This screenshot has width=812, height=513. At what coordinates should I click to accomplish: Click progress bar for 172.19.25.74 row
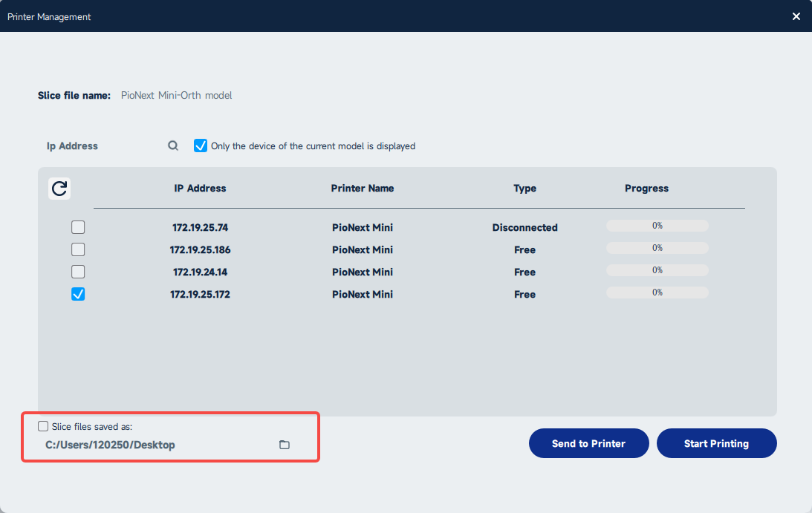(657, 226)
